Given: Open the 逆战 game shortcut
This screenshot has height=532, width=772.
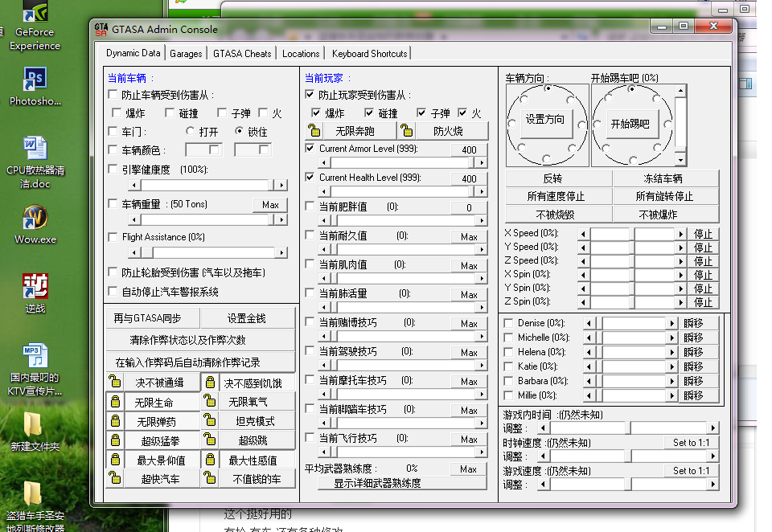Looking at the screenshot, I should coord(35,293).
